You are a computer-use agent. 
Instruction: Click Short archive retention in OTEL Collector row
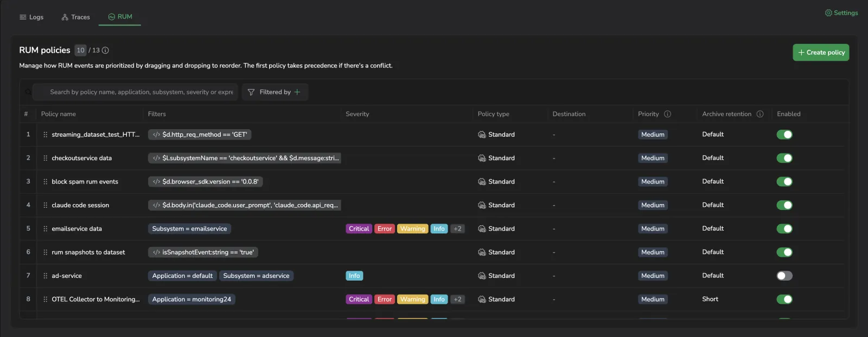710,299
